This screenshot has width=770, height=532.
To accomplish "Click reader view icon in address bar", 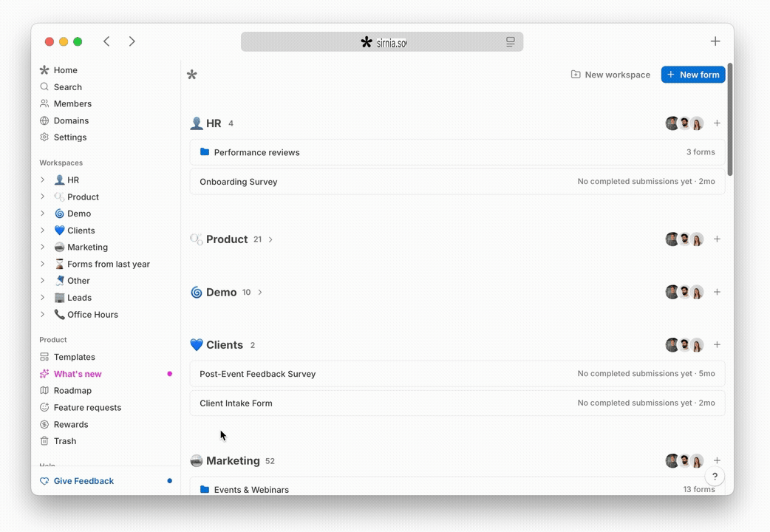I will (x=511, y=42).
